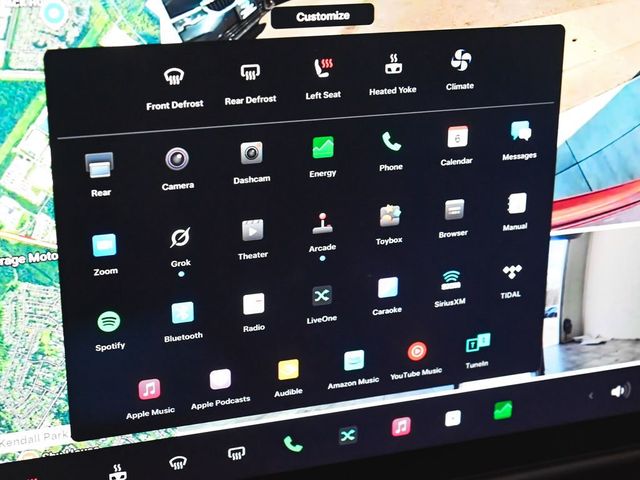Open the Calendar app
640x480 pixels.
coord(457,137)
